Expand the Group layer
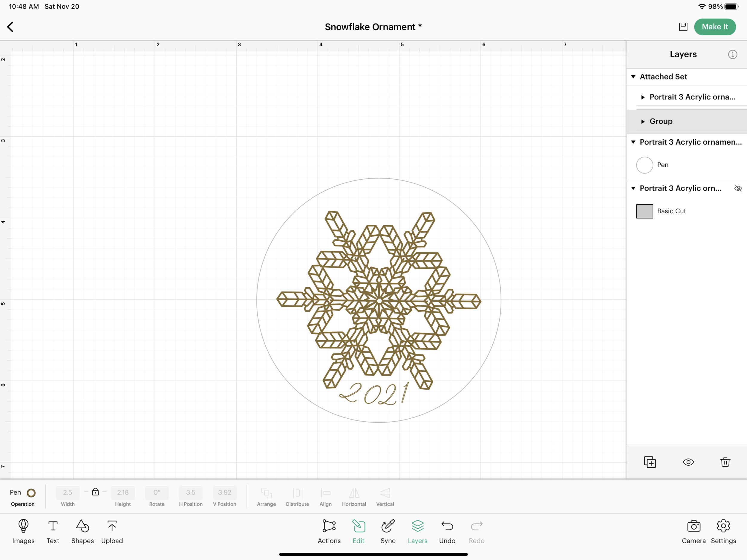The image size is (747, 560). (643, 122)
